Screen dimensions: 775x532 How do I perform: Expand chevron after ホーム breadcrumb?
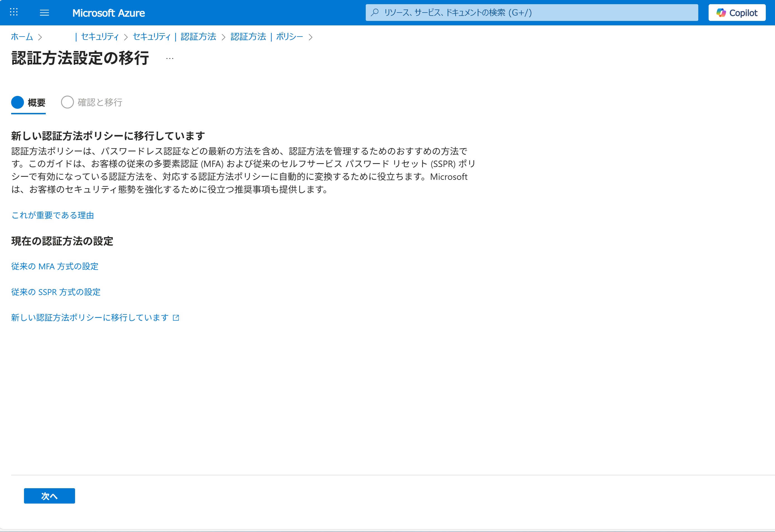click(40, 37)
